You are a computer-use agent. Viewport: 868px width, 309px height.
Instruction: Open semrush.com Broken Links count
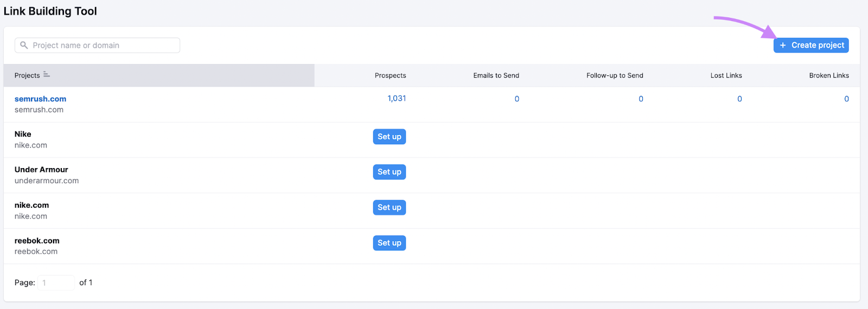[846, 99]
